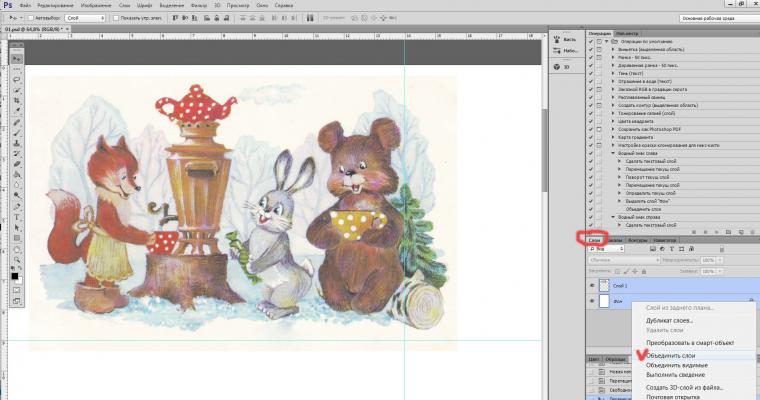Image resolution: width=760 pixels, height=400 pixels.
Task: Expand the Деревянная рамка action
Action: 613,65
